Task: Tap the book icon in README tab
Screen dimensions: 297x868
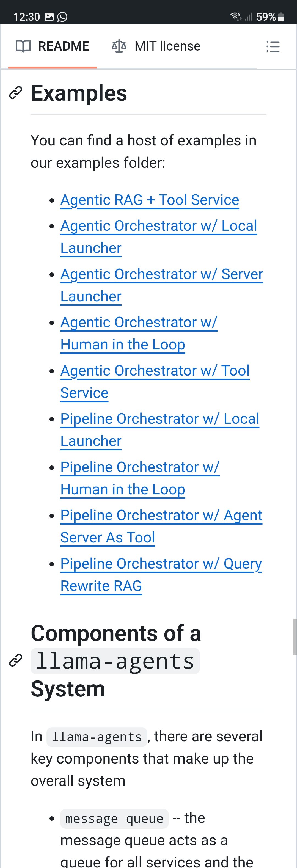Action: pos(23,46)
